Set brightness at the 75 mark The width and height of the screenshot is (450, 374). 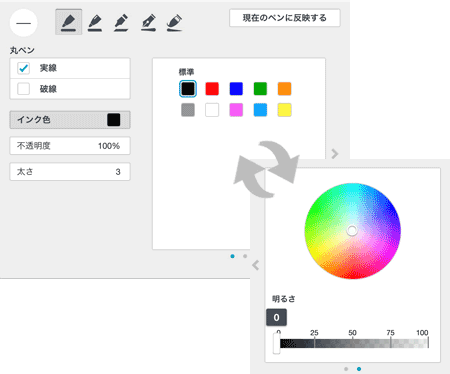tap(391, 343)
